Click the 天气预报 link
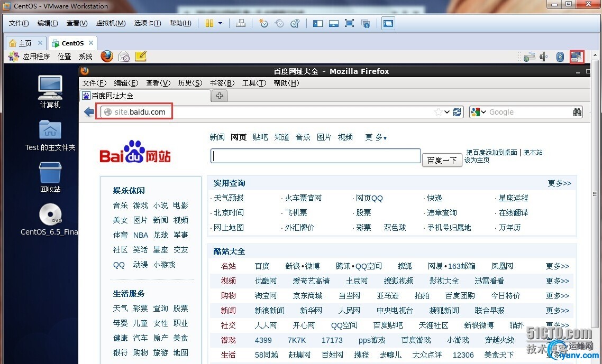The width and height of the screenshot is (602, 364). 229,198
